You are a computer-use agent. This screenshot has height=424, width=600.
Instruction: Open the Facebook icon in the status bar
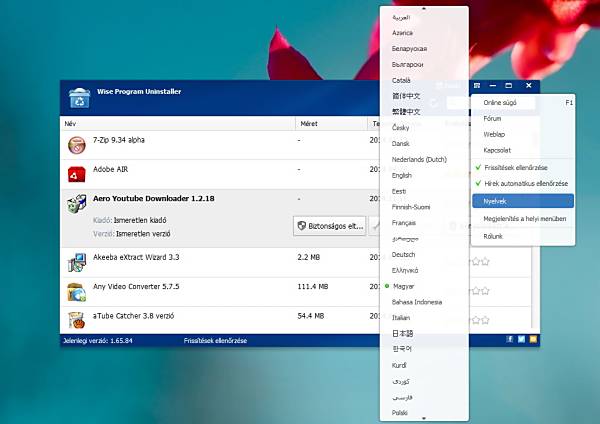click(509, 339)
